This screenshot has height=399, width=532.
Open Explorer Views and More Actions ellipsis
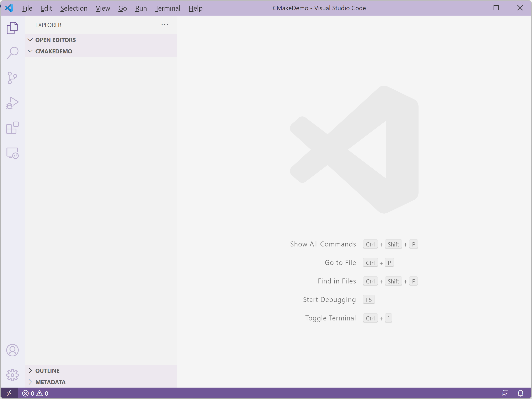[165, 25]
